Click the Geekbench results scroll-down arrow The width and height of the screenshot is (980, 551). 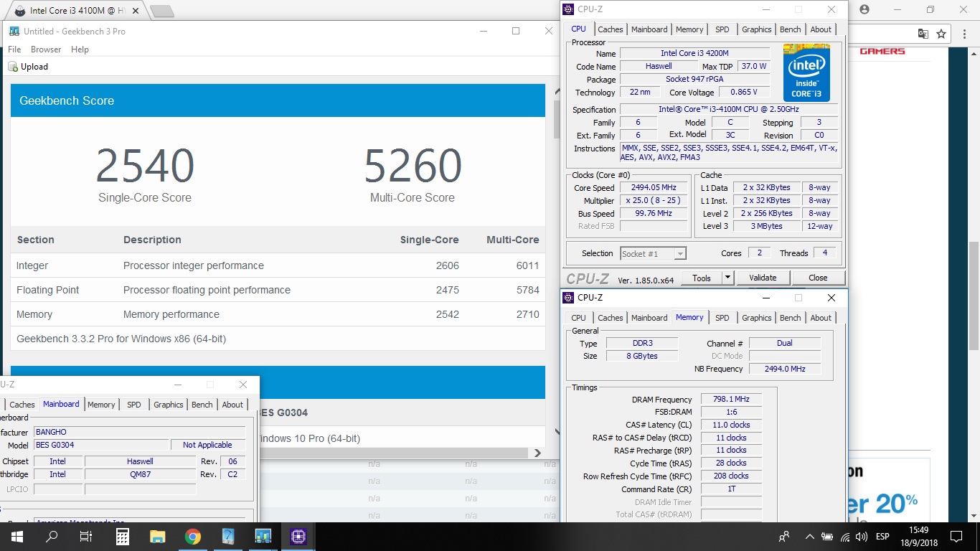(x=558, y=432)
